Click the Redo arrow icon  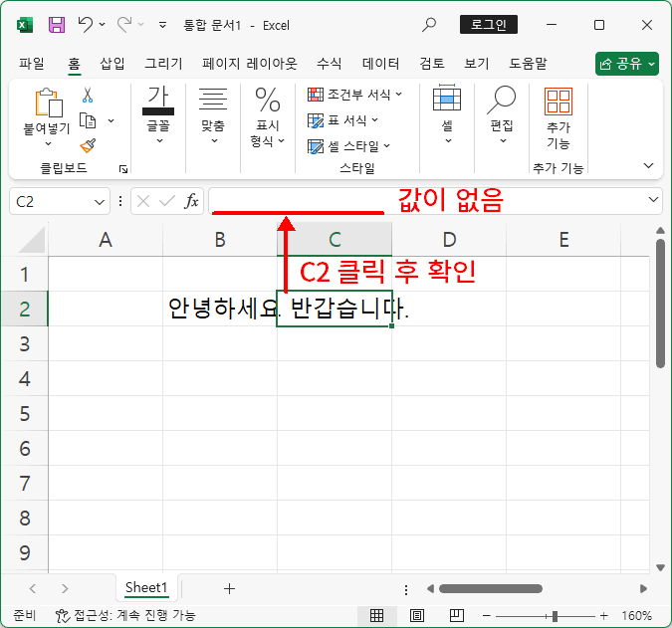(x=124, y=25)
